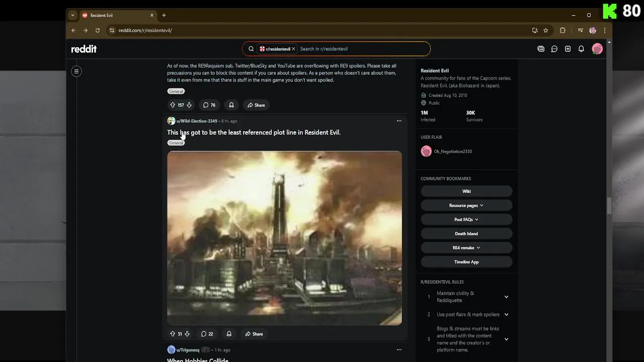Select the Resident Evil browser tab
The height and width of the screenshot is (362, 644).
click(x=118, y=16)
